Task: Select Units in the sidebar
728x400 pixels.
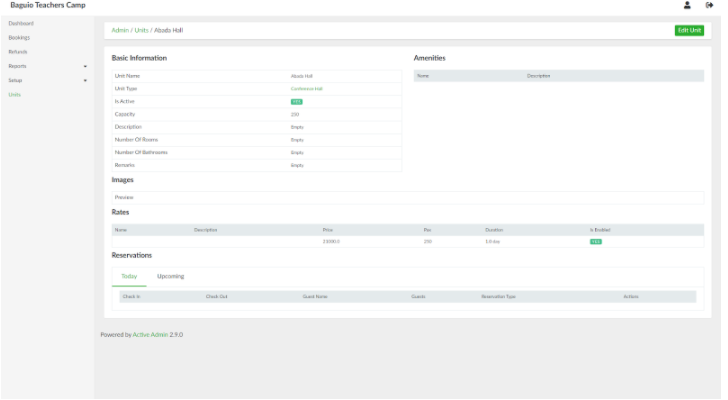Action: tap(14, 94)
